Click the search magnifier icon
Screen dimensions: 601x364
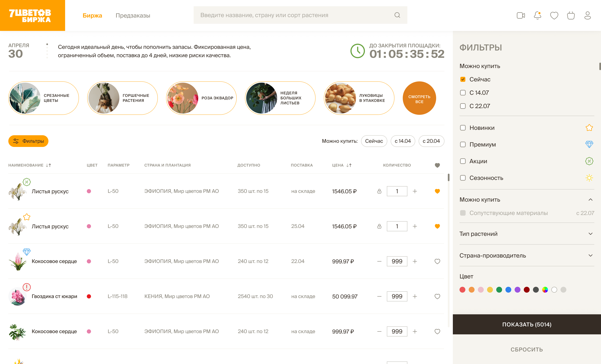pyautogui.click(x=397, y=15)
